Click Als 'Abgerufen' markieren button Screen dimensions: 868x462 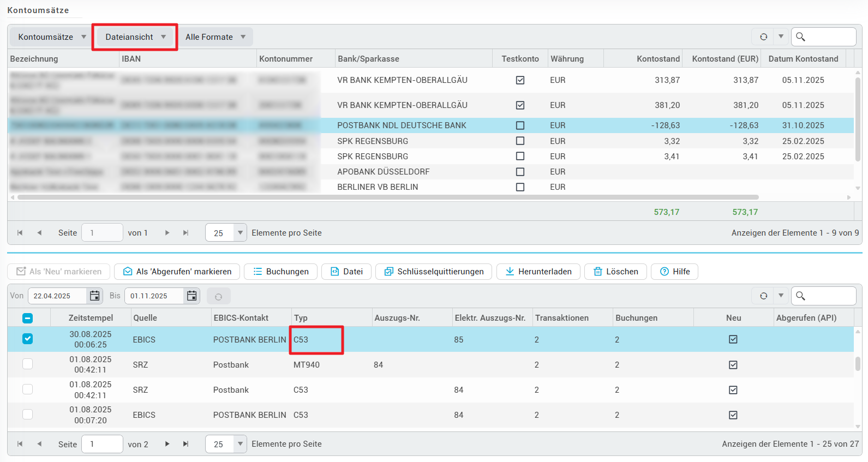pos(177,272)
